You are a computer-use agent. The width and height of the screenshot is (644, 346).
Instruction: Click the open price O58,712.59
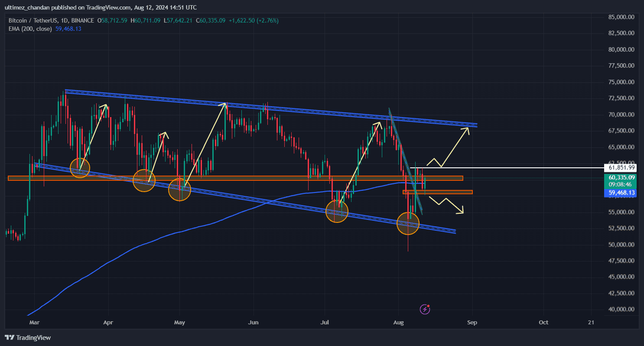pyautogui.click(x=112, y=20)
